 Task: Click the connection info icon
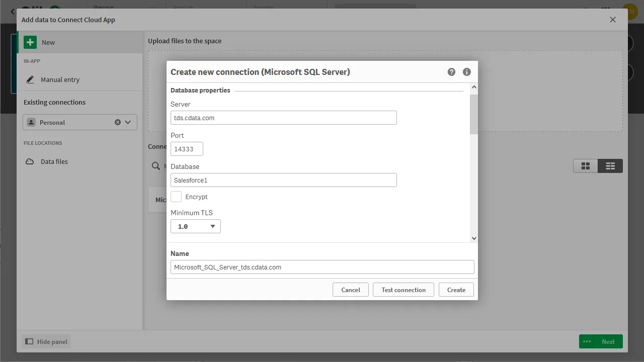point(466,72)
